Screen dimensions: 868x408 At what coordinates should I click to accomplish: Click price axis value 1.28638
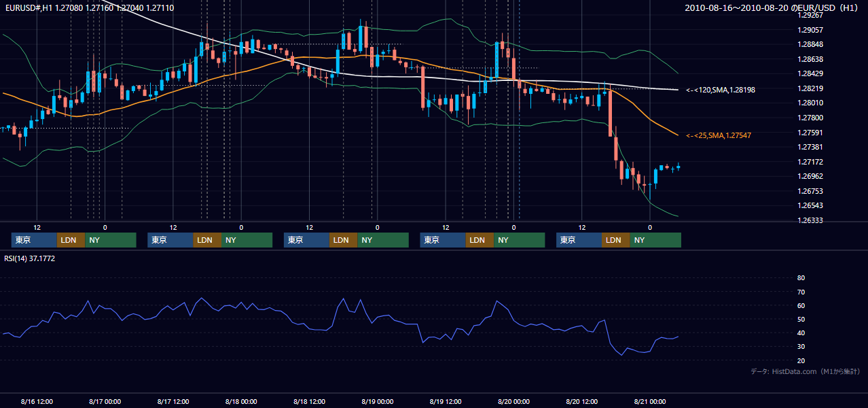[810, 59]
